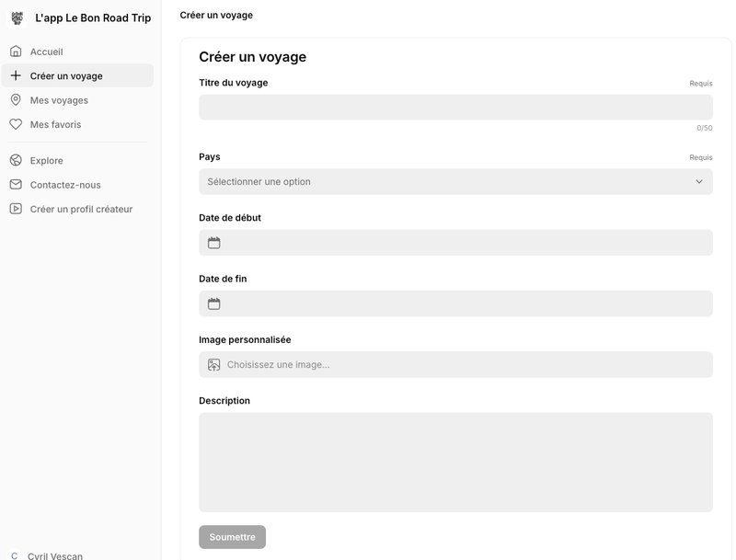The width and height of the screenshot is (736, 560).
Task: Click the 0/50 character counter
Action: tap(705, 128)
